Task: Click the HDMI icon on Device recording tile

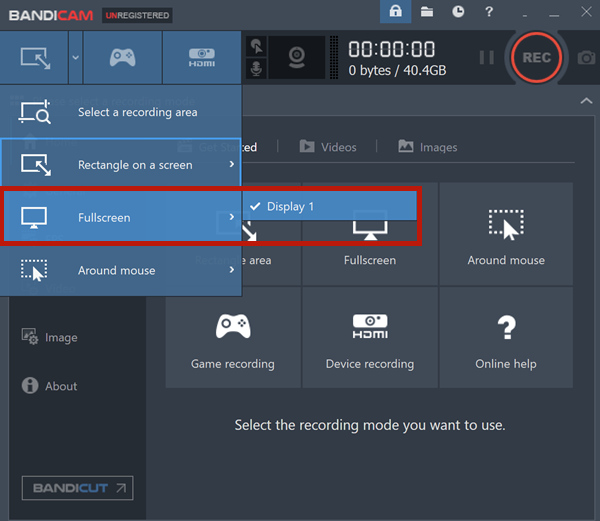Action: pyautogui.click(x=370, y=326)
